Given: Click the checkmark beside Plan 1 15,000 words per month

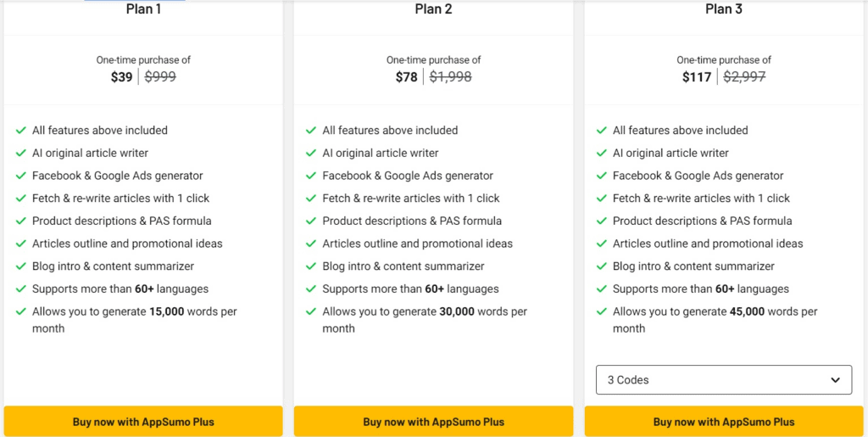Looking at the screenshot, I should [21, 311].
